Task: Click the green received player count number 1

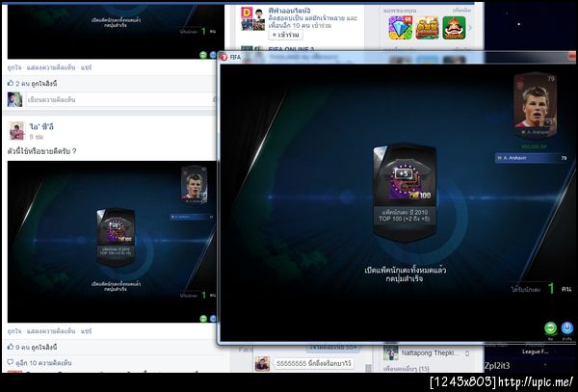Action: point(551,289)
